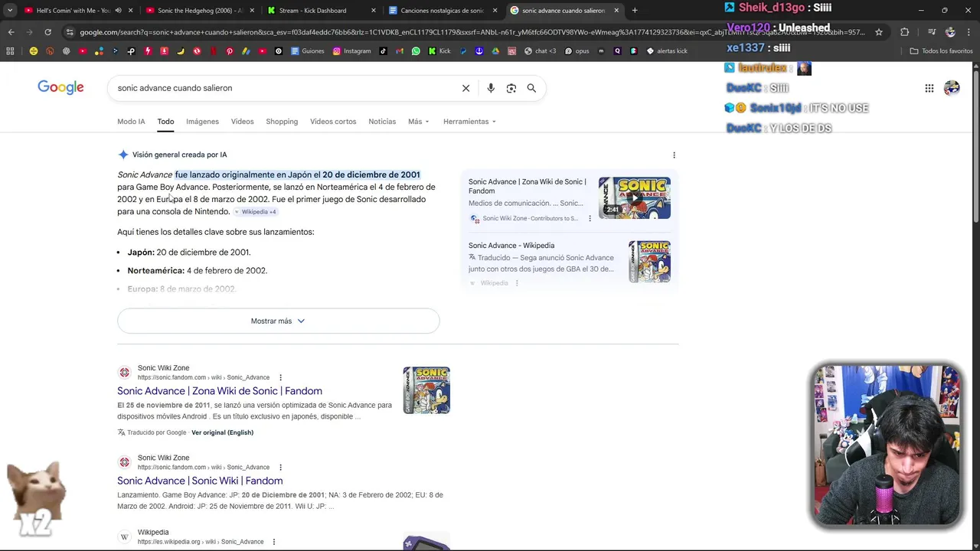Image resolution: width=980 pixels, height=551 pixels.
Task: Open options for Sonic Wiki Zone Fandom result
Action: pyautogui.click(x=280, y=377)
